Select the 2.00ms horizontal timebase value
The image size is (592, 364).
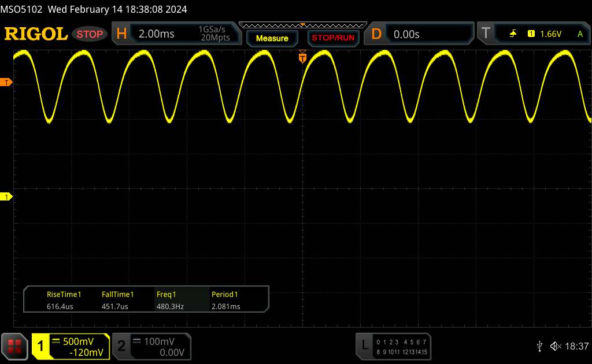(x=156, y=34)
